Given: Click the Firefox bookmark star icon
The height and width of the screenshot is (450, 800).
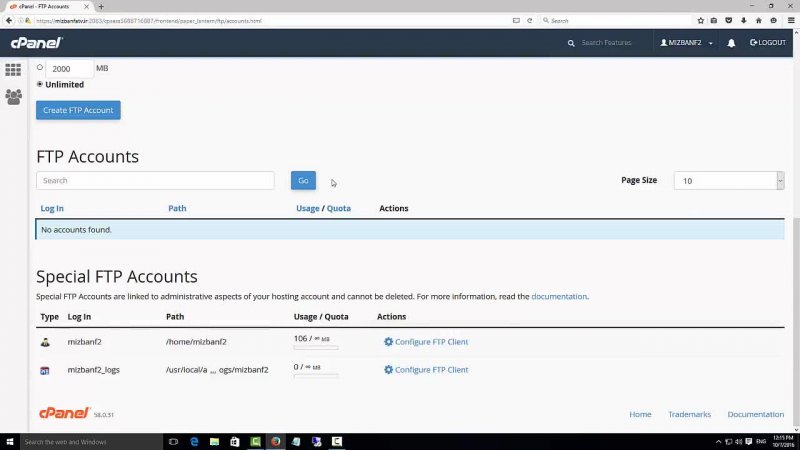Looking at the screenshot, I should click(700, 20).
